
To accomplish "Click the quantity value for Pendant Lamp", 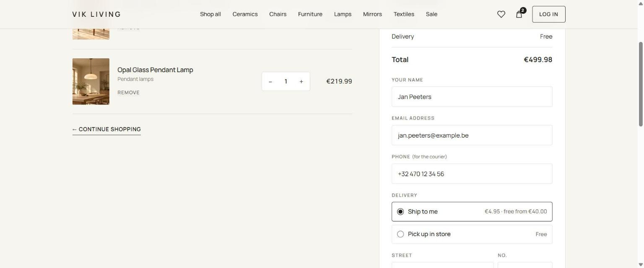I will coord(286,81).
